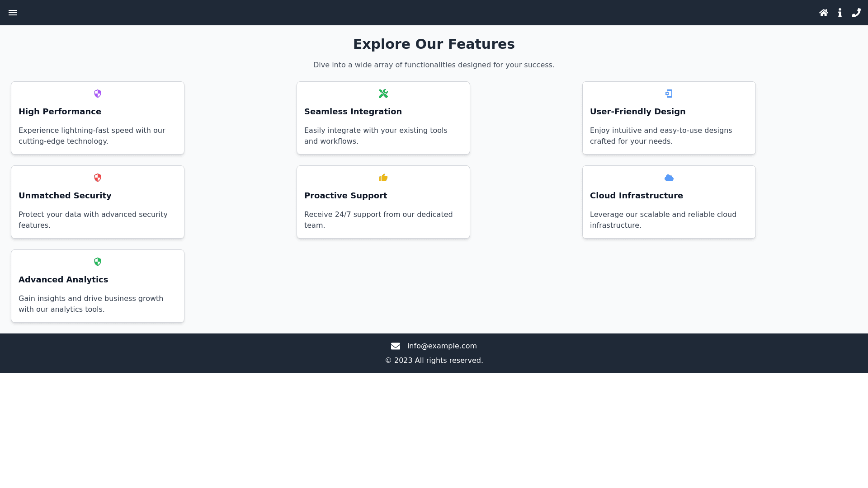Image resolution: width=868 pixels, height=488 pixels.
Task: Click the green tools icon for Seamless Integration
Action: tap(383, 94)
